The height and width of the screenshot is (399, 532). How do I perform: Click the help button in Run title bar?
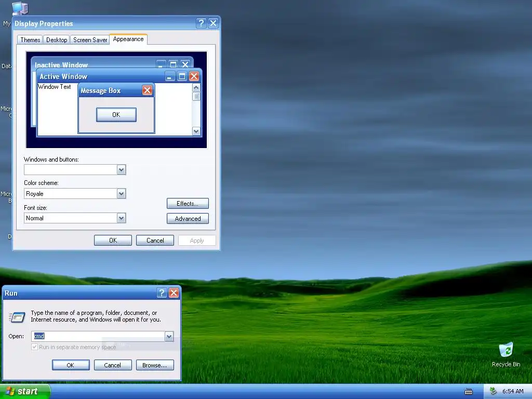click(162, 293)
